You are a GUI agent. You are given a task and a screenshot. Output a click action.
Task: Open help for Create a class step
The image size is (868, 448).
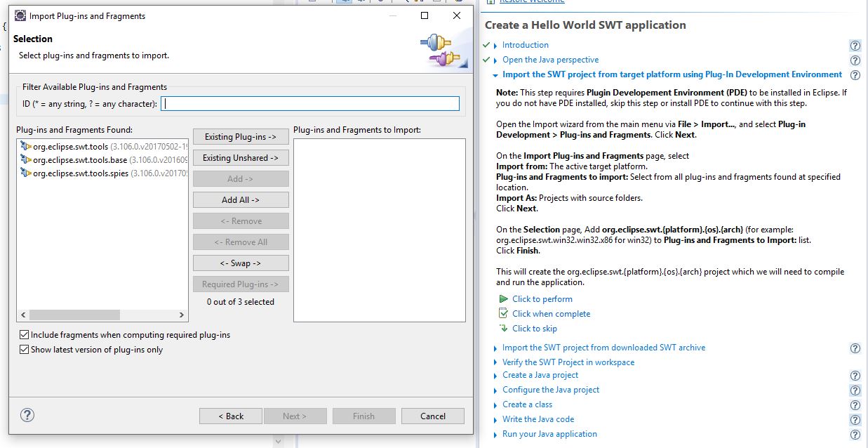855,405
